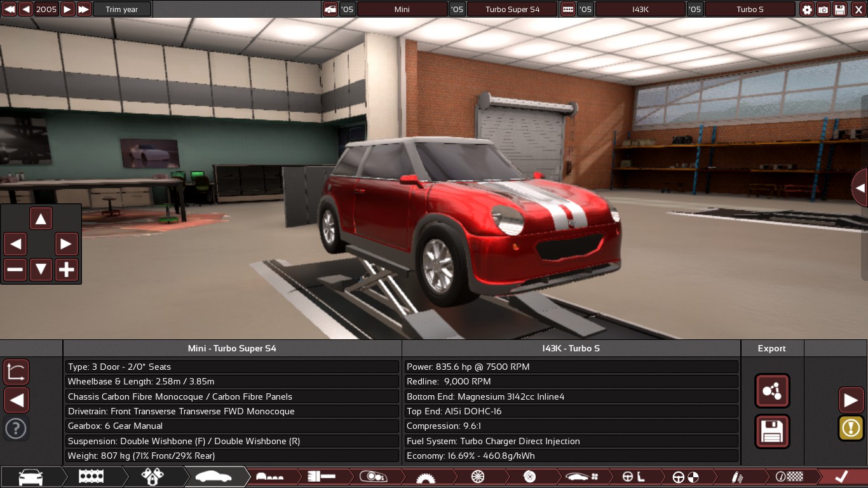Open the car model tab in bottom bar

pos(31,477)
